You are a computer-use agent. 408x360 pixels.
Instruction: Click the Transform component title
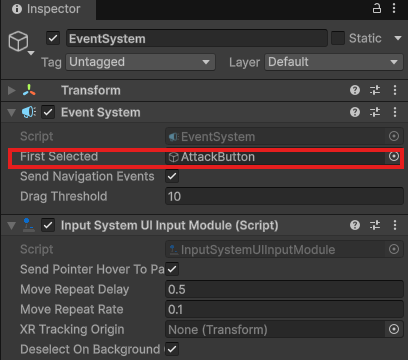91,90
